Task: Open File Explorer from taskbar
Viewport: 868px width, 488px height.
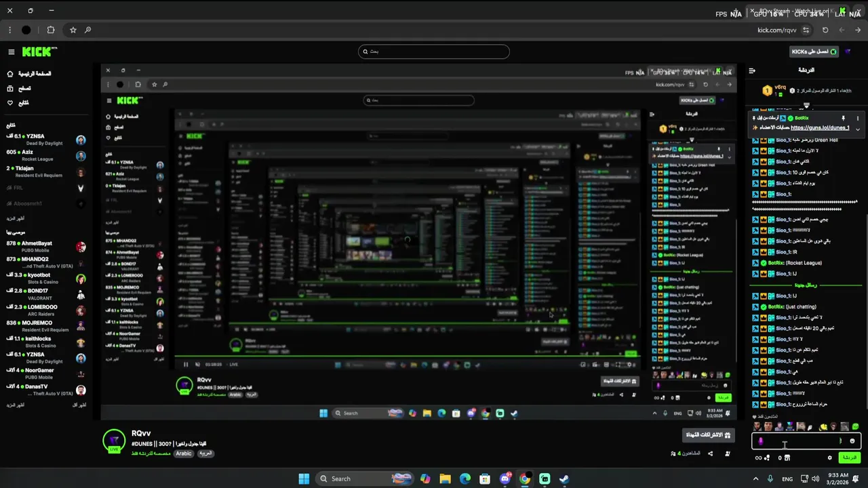Action: pyautogui.click(x=445, y=479)
